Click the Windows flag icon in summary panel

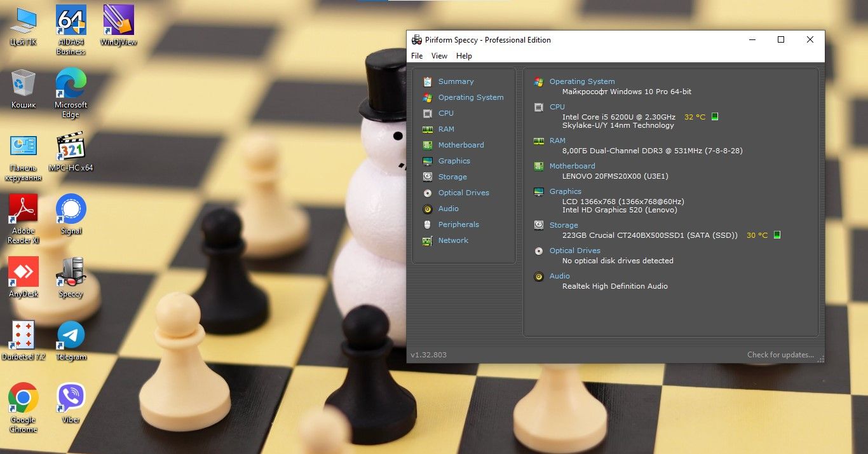(x=539, y=81)
